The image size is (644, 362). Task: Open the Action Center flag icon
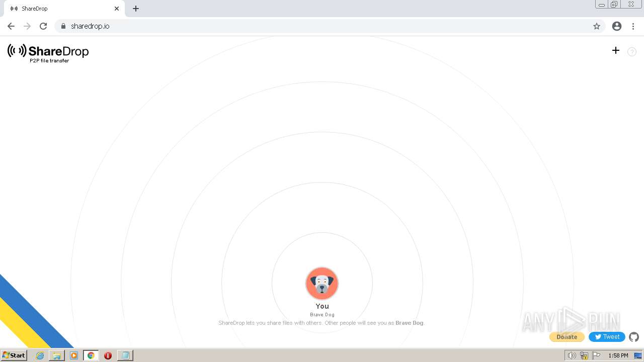[596, 355]
